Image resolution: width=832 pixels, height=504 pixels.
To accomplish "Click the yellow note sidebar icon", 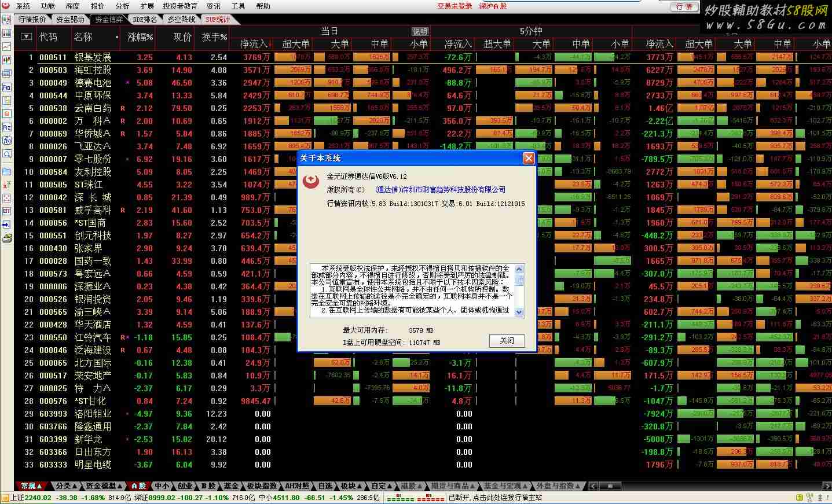I will 6,100.
